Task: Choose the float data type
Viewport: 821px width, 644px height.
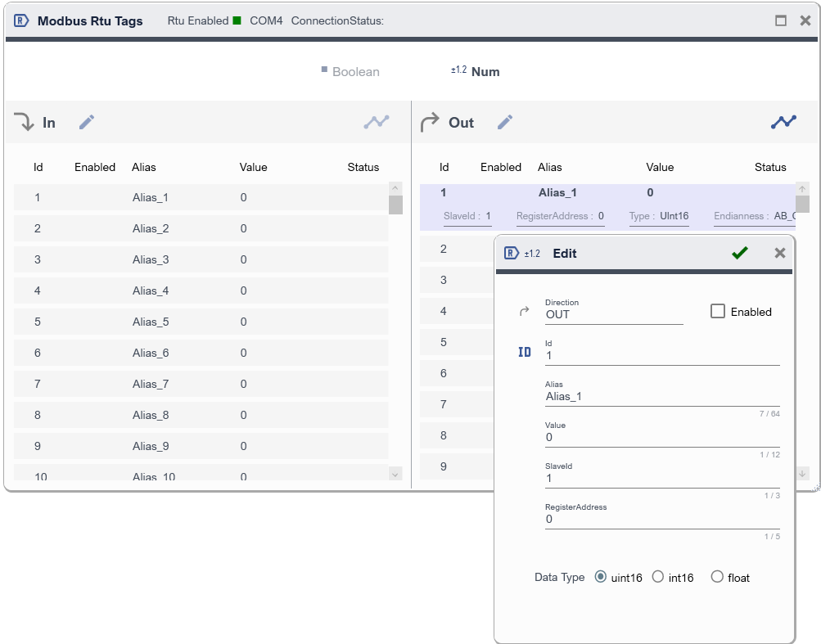Action: click(x=717, y=577)
